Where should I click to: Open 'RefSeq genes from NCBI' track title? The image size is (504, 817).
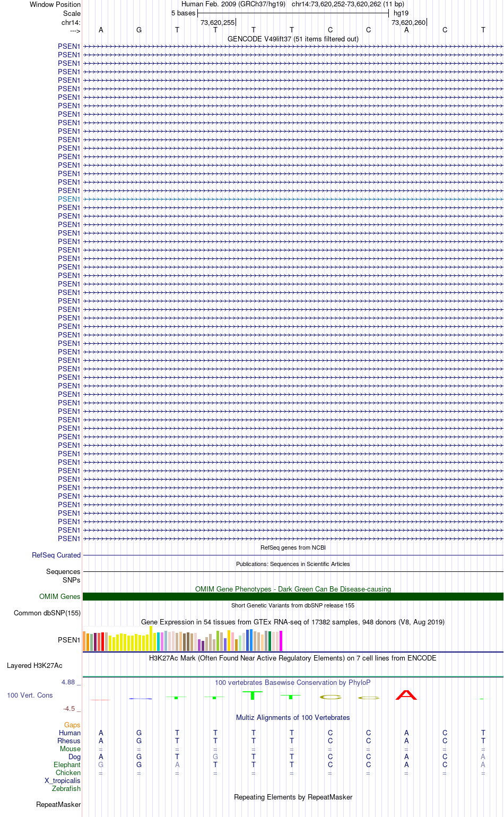(x=293, y=547)
